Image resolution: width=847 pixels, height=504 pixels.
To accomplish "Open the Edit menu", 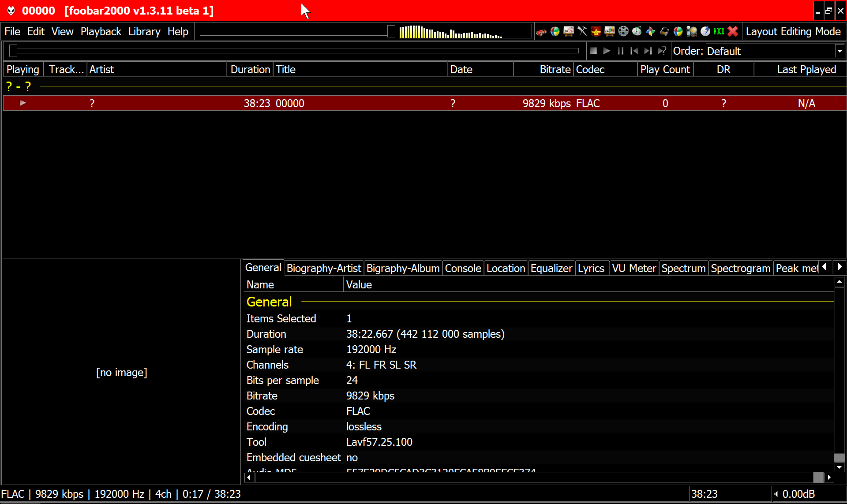I will (36, 32).
